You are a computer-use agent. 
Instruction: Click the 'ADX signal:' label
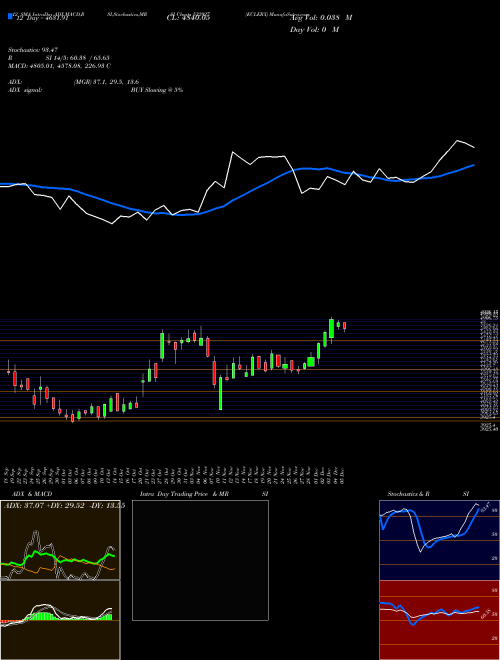tap(25, 90)
